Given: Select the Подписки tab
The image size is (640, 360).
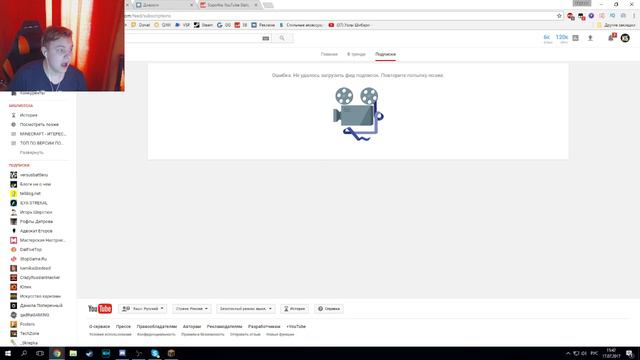Looking at the screenshot, I should [x=385, y=54].
